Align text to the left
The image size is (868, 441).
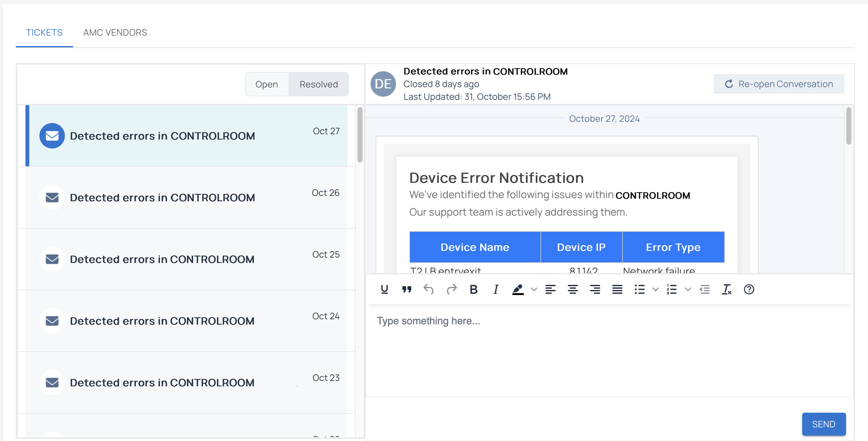(x=550, y=289)
